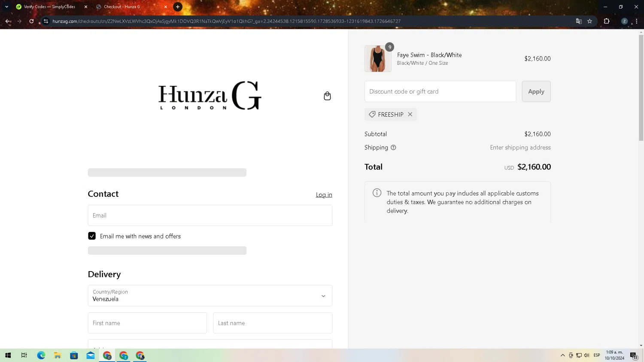Apply the discount code
The width and height of the screenshot is (644, 362).
pyautogui.click(x=536, y=91)
